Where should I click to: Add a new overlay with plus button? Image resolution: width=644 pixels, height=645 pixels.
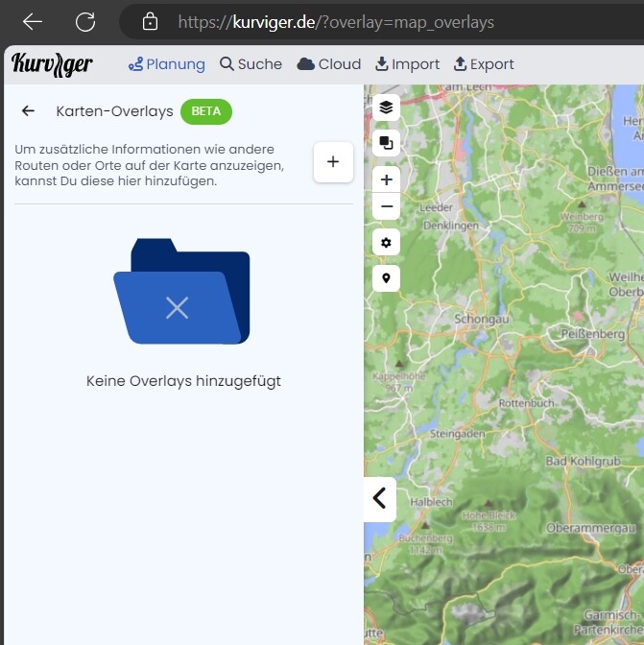click(x=333, y=162)
